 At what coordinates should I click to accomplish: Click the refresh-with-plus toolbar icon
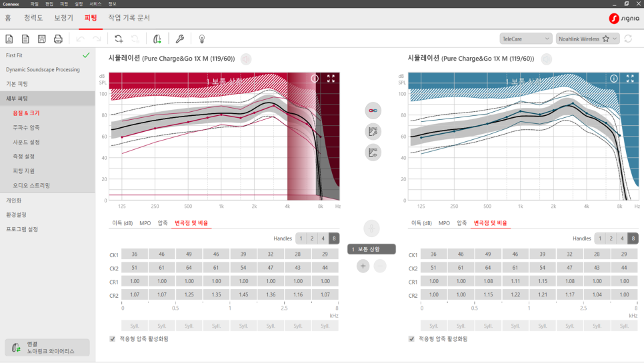tap(119, 39)
